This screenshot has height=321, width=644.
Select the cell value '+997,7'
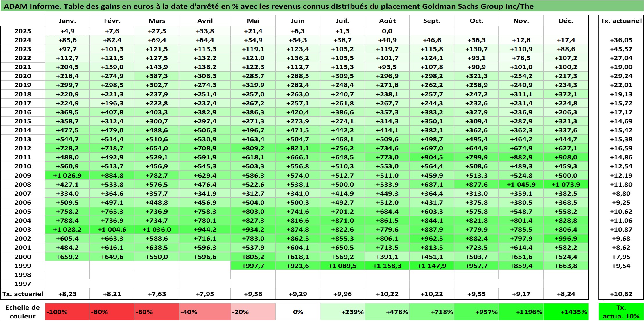[253, 266]
